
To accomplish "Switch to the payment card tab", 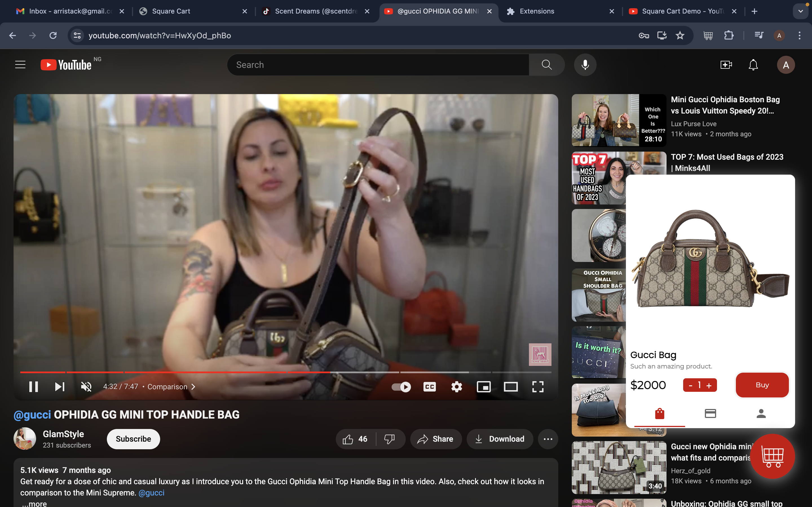I will coord(710,413).
